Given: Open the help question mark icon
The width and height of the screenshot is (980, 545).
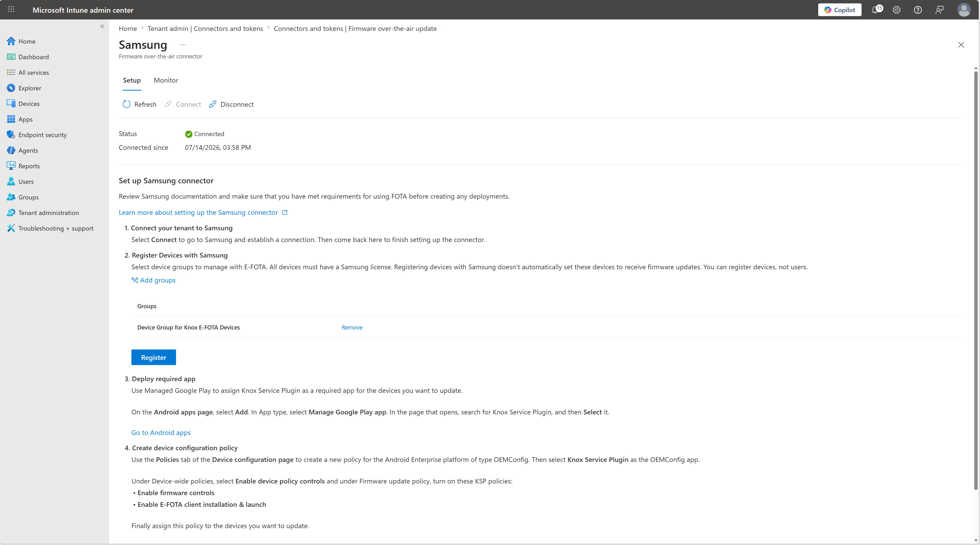Looking at the screenshot, I should pyautogui.click(x=918, y=10).
